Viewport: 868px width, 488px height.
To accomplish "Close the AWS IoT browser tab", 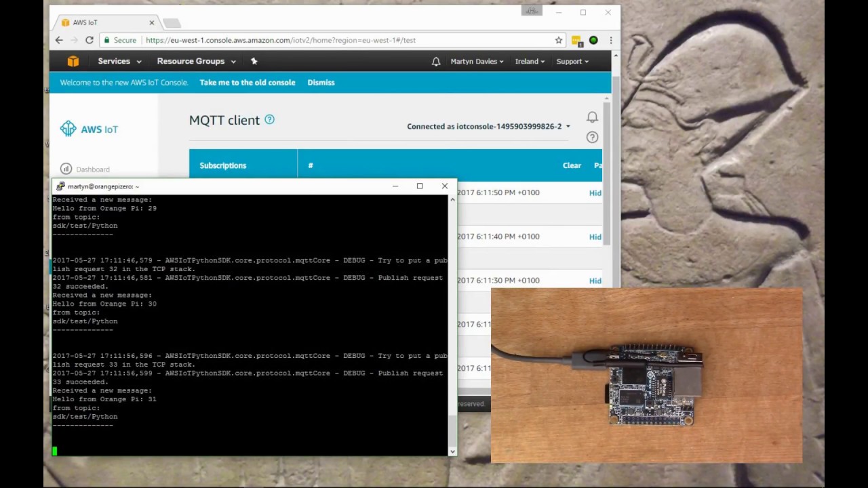I will (x=152, y=22).
